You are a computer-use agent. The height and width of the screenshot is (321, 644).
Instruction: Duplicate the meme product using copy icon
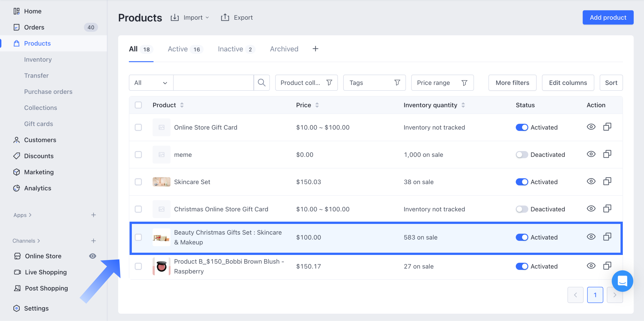point(607,154)
